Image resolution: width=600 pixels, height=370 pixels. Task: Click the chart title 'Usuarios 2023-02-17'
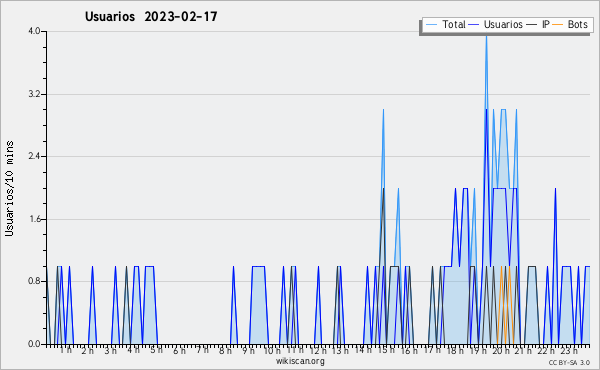coord(151,16)
